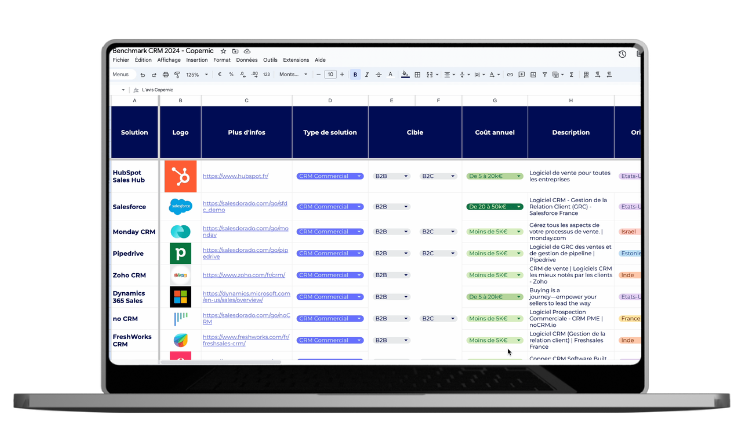Insert a link from the toolbar

click(510, 75)
